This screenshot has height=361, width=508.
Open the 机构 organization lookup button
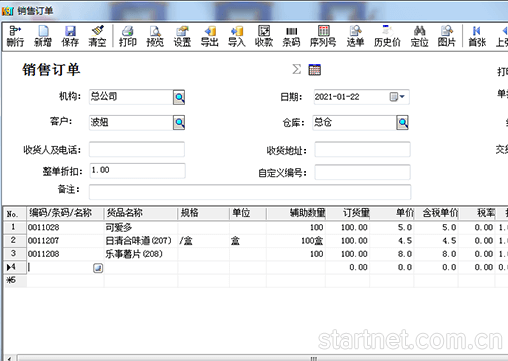[x=179, y=97]
